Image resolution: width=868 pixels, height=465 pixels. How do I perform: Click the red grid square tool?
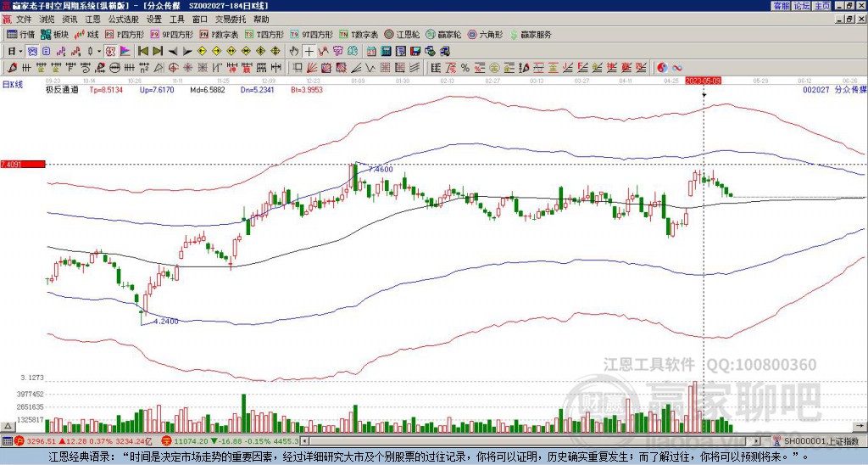[385, 68]
